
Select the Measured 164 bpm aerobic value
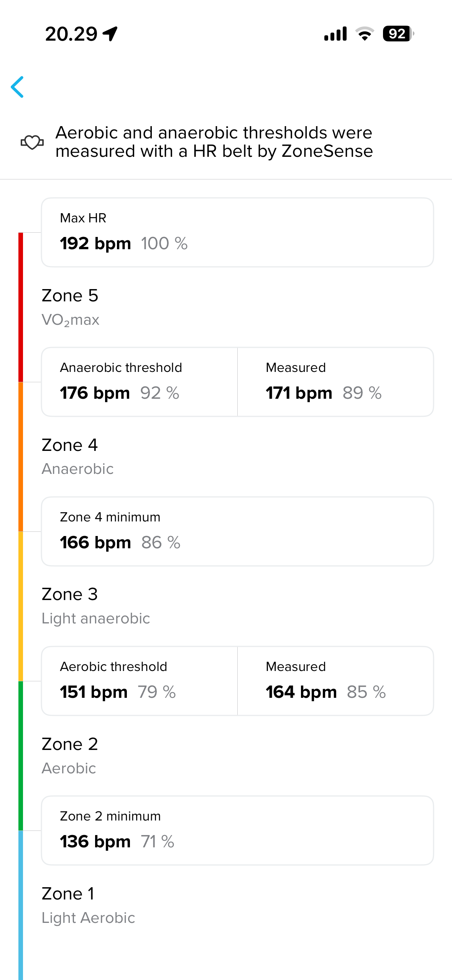pos(335,681)
